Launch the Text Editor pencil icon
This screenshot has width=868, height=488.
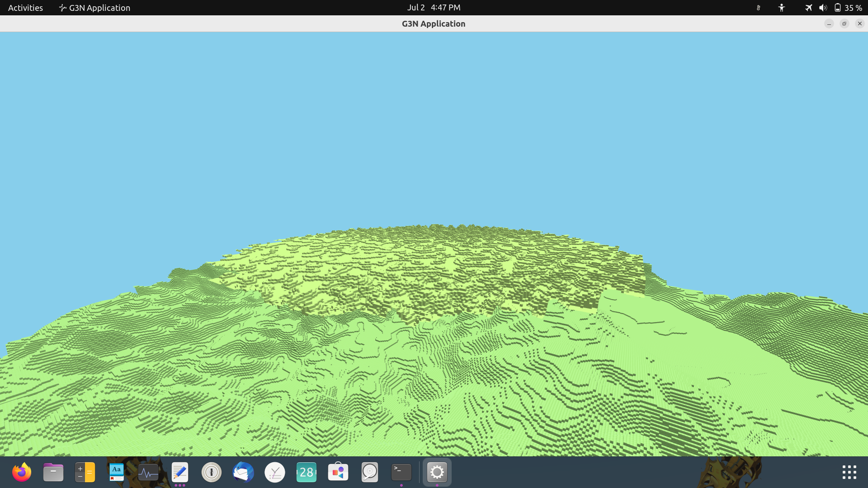[x=180, y=473]
